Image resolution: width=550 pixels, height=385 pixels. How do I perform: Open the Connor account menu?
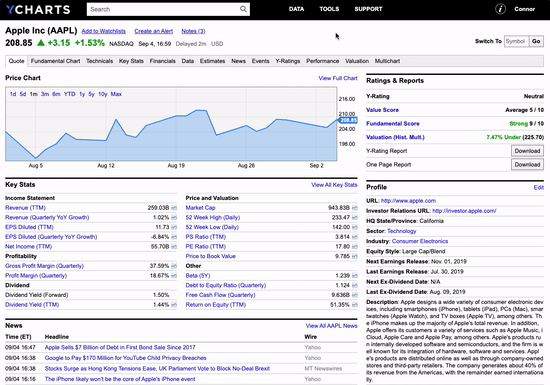524,9
